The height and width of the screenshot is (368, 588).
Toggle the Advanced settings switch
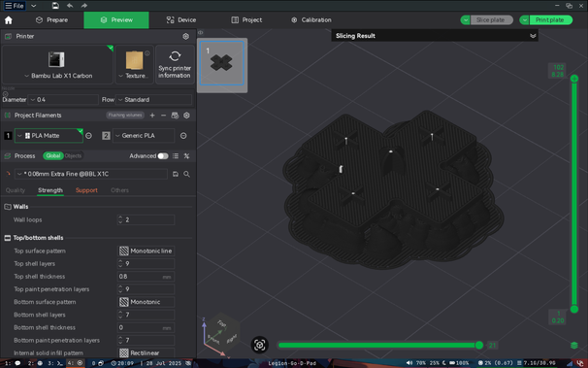163,156
